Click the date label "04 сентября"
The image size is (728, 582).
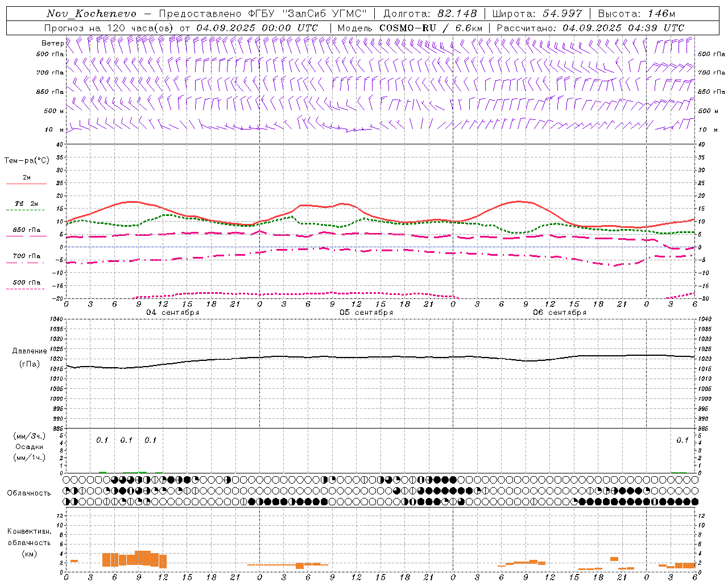point(173,313)
